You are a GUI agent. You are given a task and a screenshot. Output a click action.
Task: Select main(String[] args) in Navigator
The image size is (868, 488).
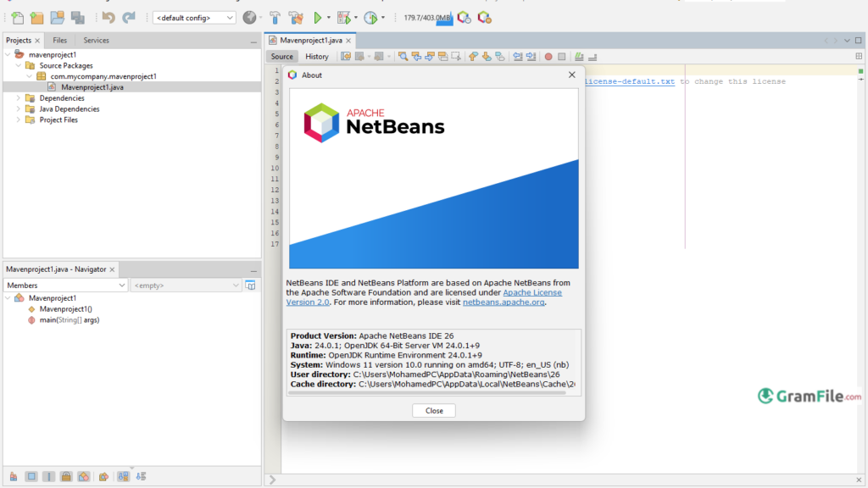70,319
